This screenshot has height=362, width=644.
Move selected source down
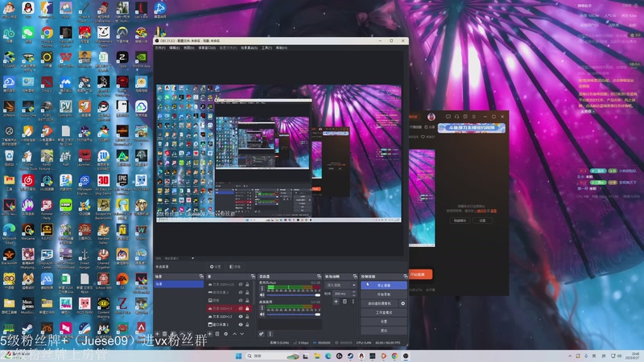pyautogui.click(x=242, y=334)
